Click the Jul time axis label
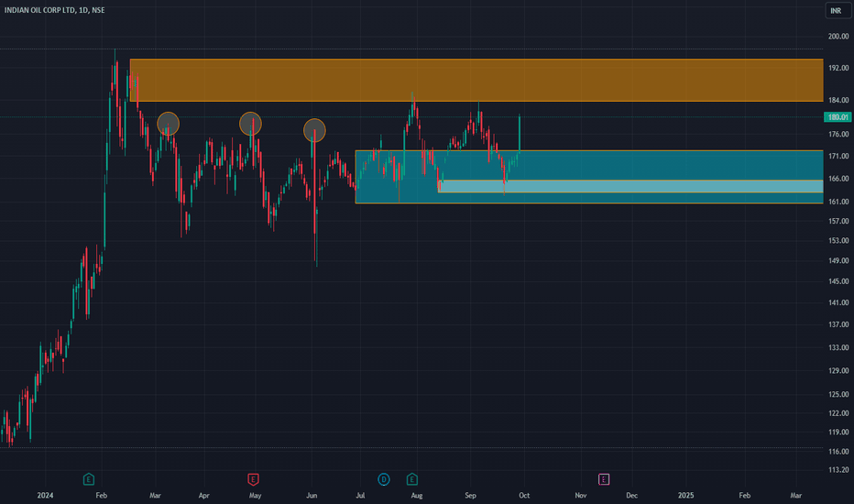The image size is (854, 504). (x=360, y=495)
